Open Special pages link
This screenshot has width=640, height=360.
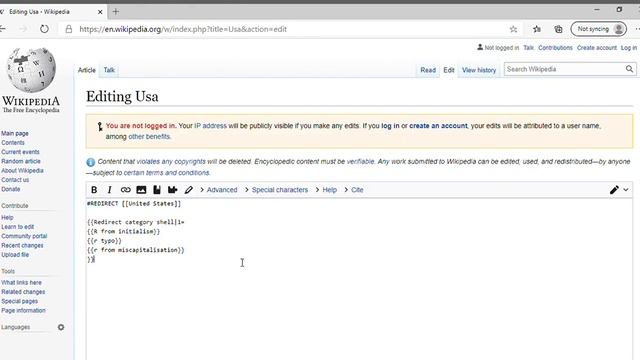[x=19, y=301]
